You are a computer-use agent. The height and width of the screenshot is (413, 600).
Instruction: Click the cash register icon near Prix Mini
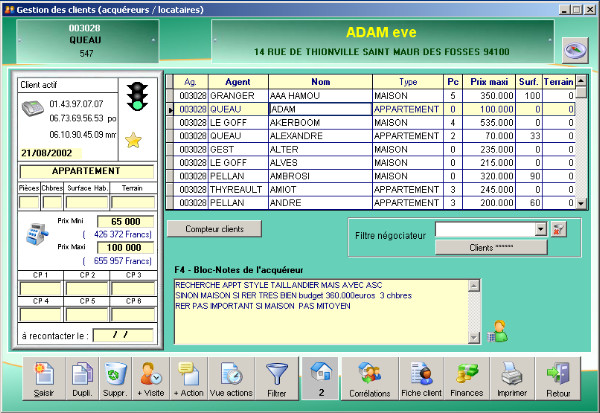37,234
